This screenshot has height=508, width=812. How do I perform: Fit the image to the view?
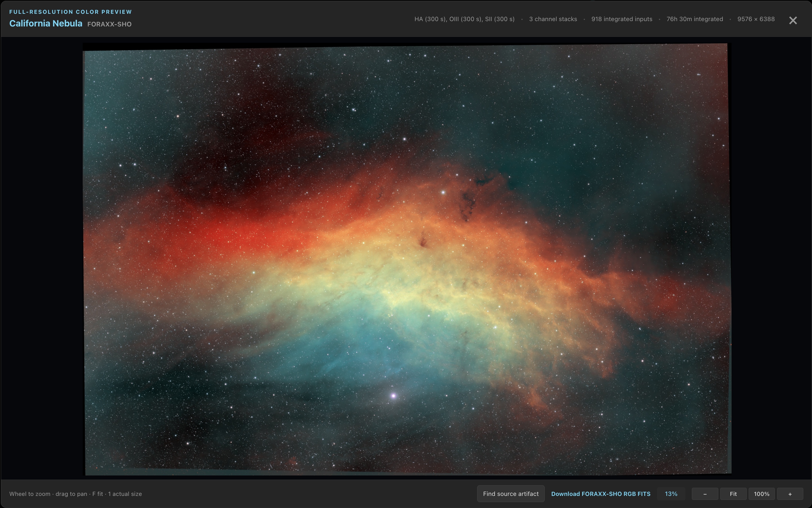coord(733,494)
